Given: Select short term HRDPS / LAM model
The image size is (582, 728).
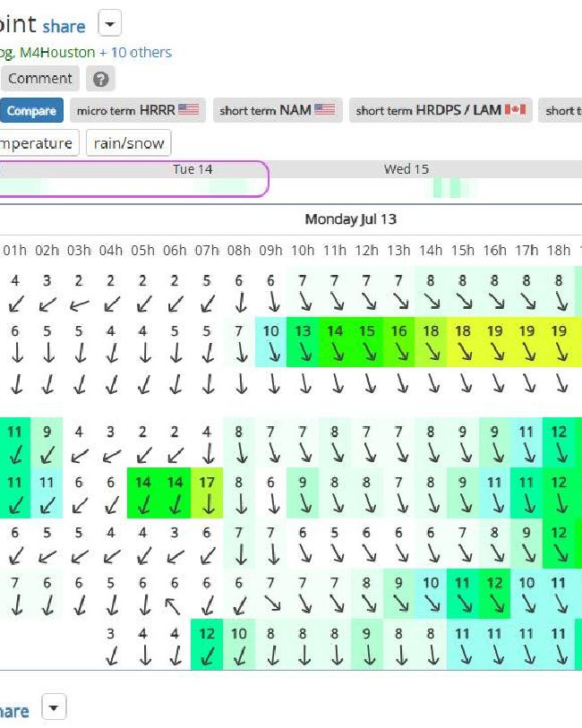Looking at the screenshot, I should [441, 110].
